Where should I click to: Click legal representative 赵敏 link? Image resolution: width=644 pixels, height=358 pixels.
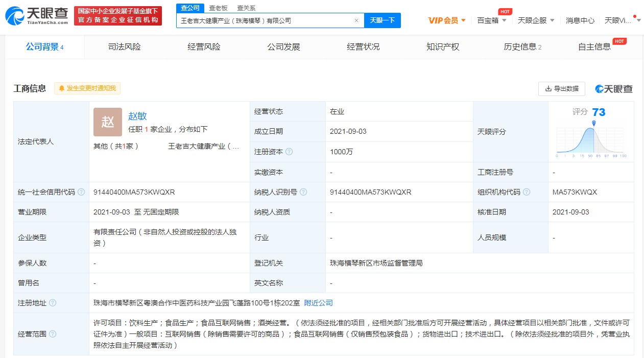coord(136,115)
